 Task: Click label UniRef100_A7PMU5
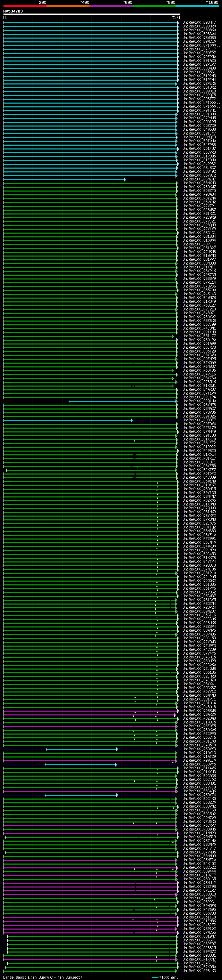point(199,118)
